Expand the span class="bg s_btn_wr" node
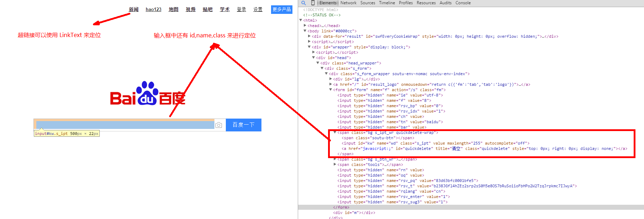644x219 pixels. coord(335,159)
